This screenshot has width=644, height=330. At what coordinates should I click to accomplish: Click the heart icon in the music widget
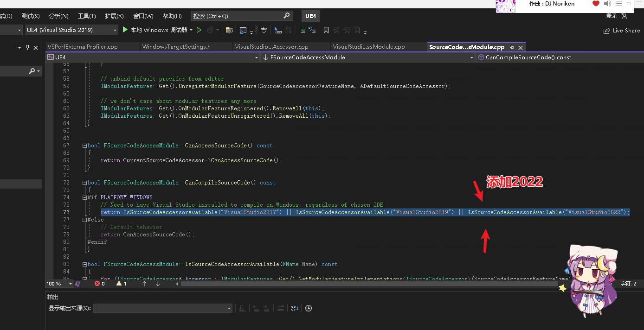click(596, 4)
